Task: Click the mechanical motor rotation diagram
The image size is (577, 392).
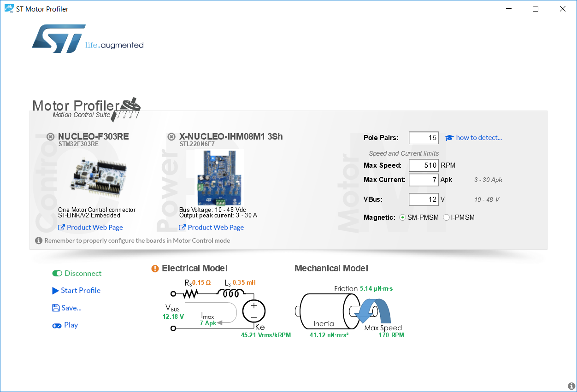Action: point(344,311)
